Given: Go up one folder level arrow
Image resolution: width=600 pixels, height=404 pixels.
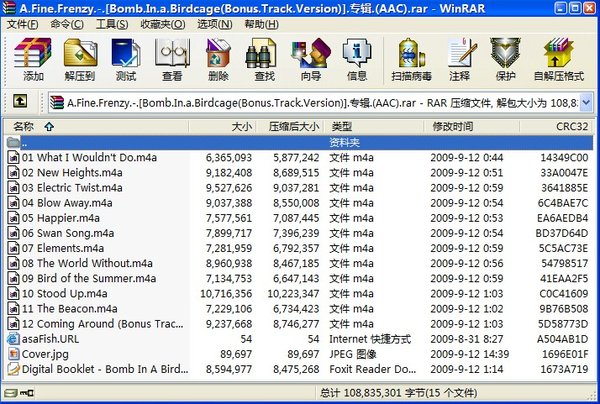Looking at the screenshot, I should pyautogui.click(x=20, y=101).
